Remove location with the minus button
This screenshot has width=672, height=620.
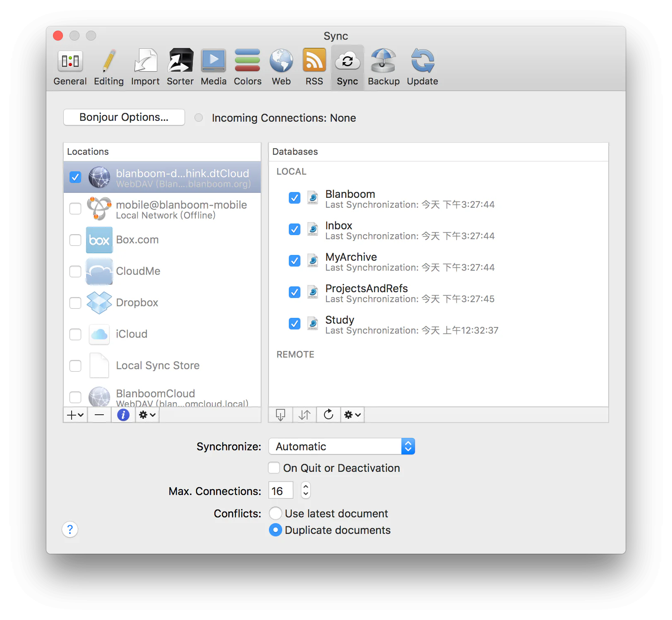pyautogui.click(x=99, y=415)
